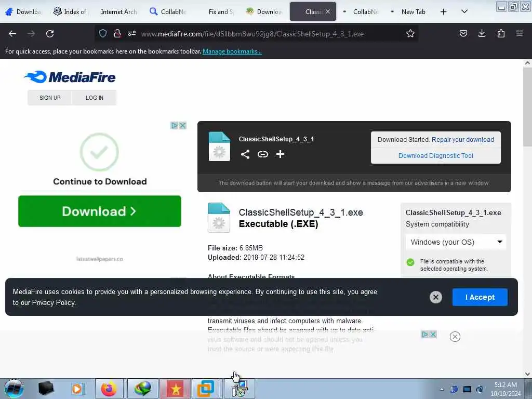The height and width of the screenshot is (399, 532).
Task: Click the page vertical scrollbar thumb
Action: point(527,107)
